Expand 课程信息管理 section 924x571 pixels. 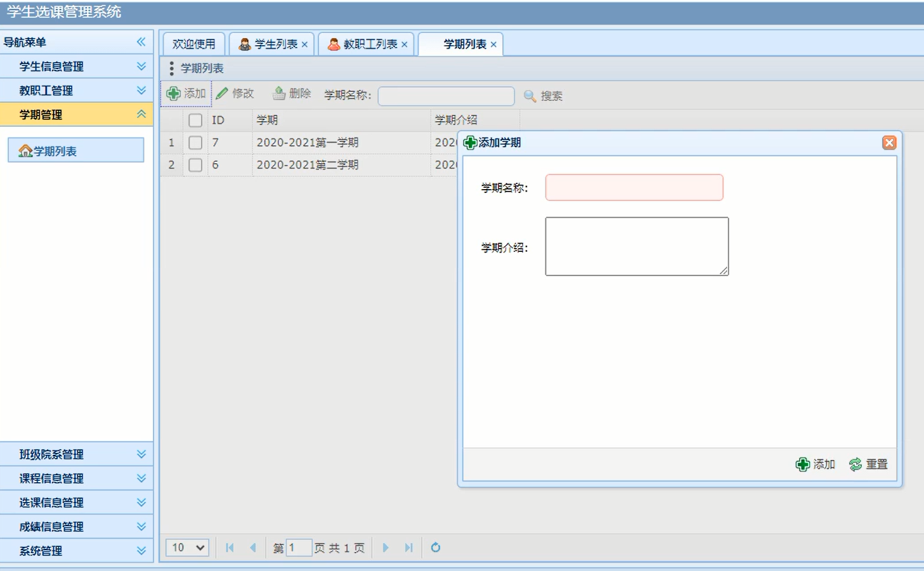click(141, 478)
